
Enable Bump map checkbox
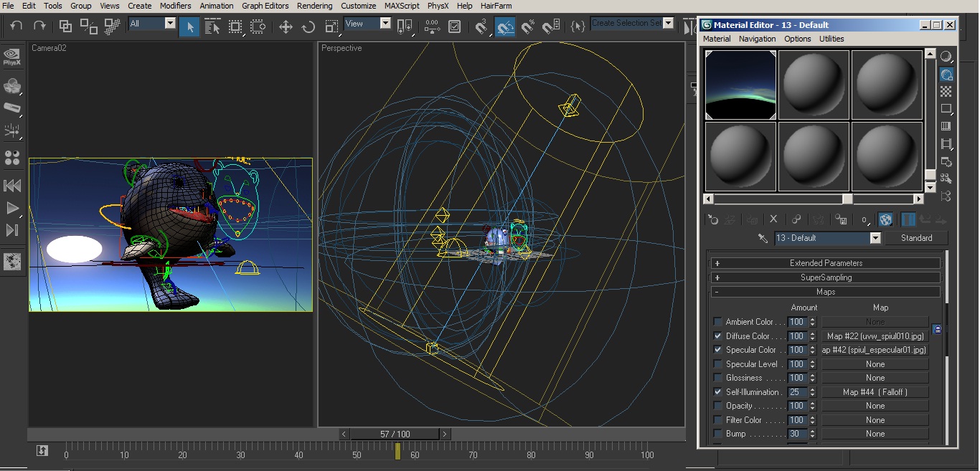click(x=718, y=434)
